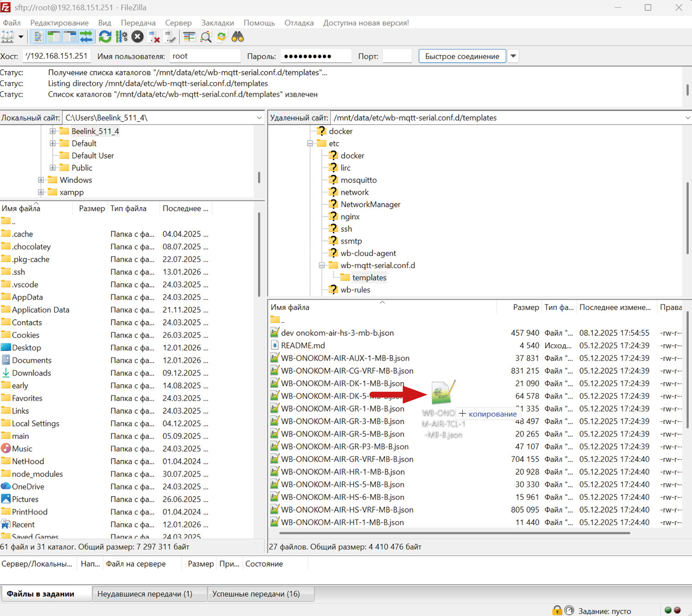
Task: Expand the Windows folder in local tree
Action: click(41, 180)
